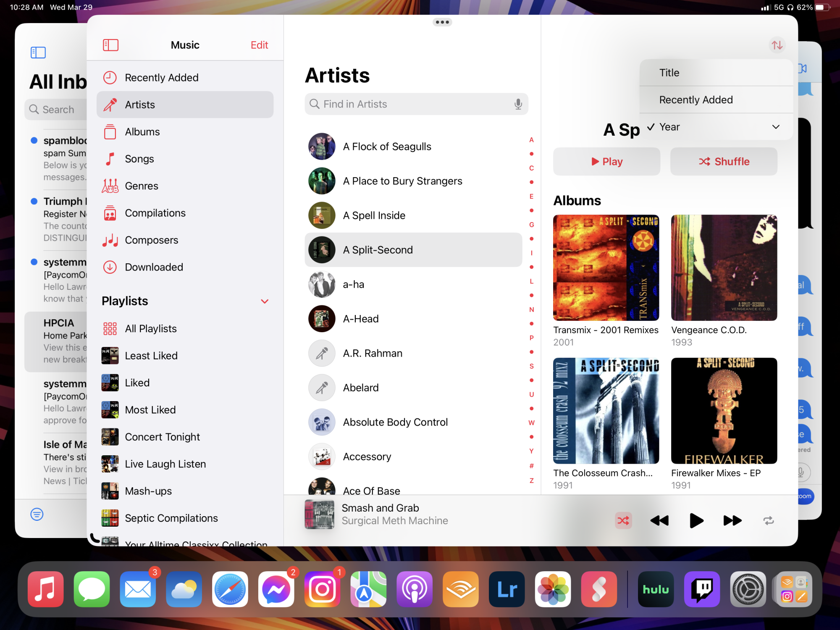The height and width of the screenshot is (630, 840).
Task: Sort albums by Recently Added
Action: [717, 100]
